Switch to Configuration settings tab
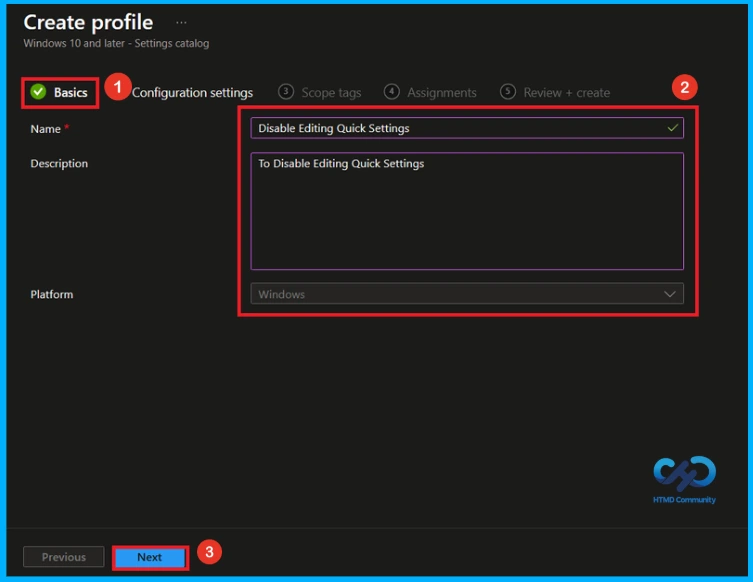This screenshot has width=753, height=582. click(x=192, y=93)
